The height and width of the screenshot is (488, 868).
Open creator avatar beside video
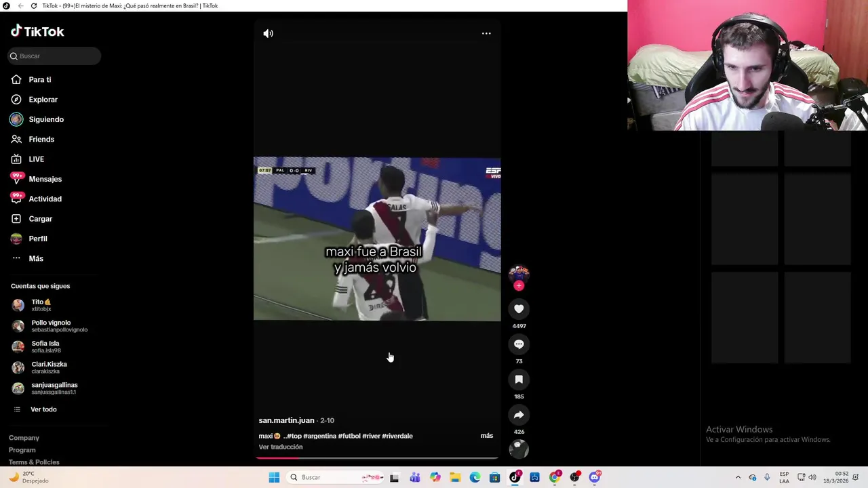tap(519, 273)
